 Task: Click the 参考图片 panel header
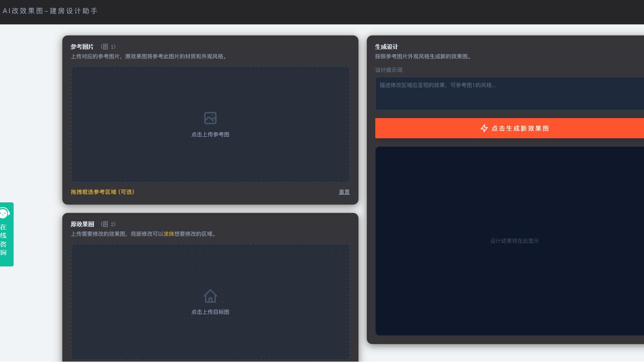pos(82,46)
